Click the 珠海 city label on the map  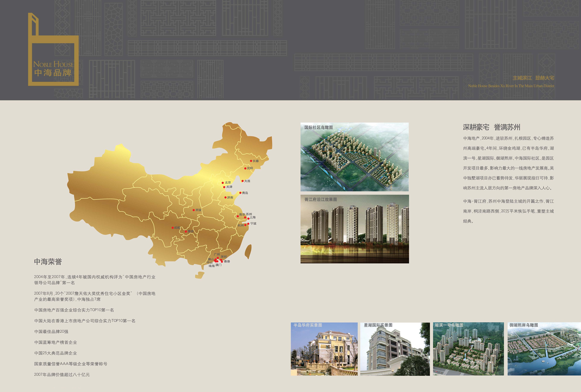tap(212, 266)
